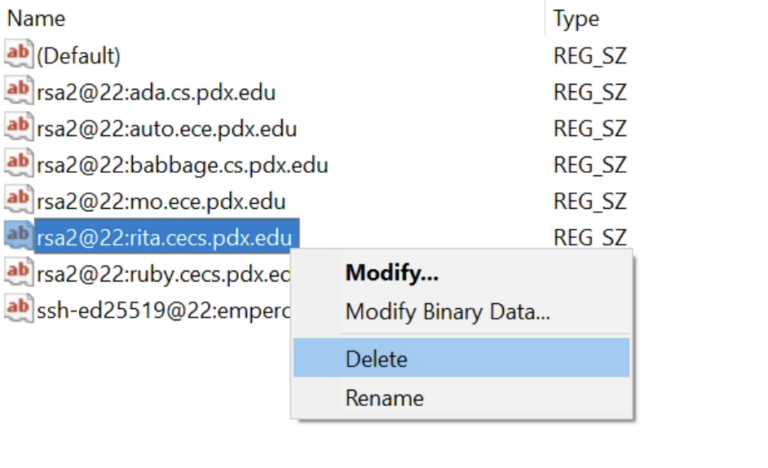Sort by the Name column header
This screenshot has width=768, height=468.
[x=37, y=19]
